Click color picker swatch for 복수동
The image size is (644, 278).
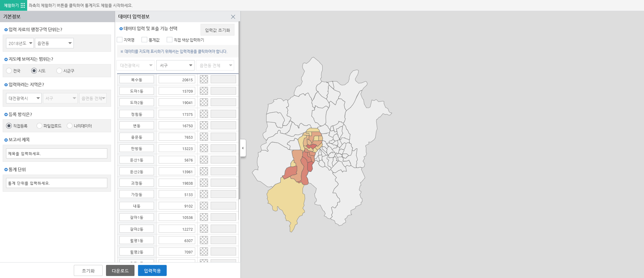(x=204, y=80)
